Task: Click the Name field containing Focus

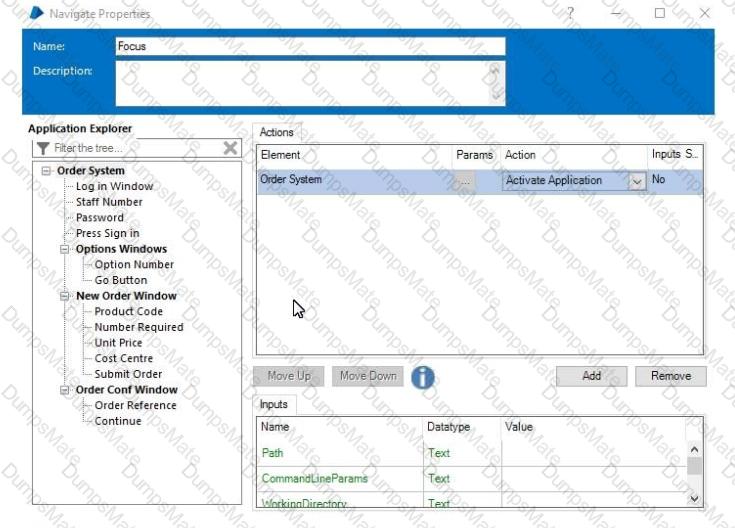Action: pos(310,46)
